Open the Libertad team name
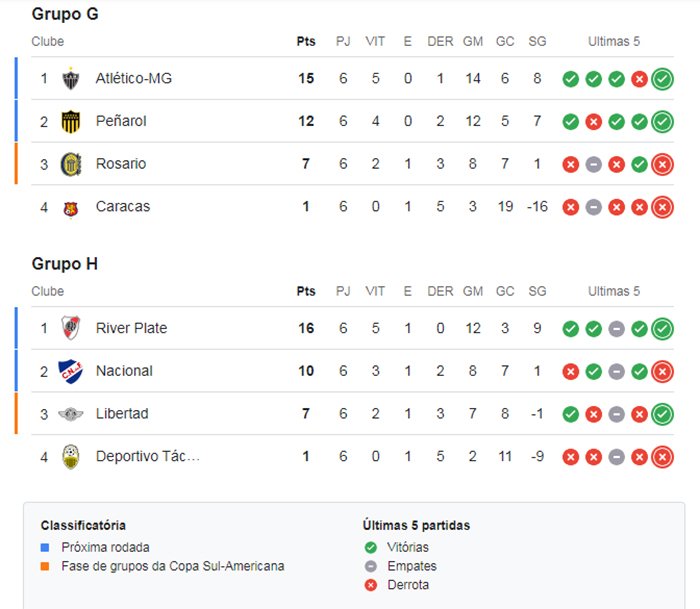This screenshot has height=609, width=700. tap(122, 413)
